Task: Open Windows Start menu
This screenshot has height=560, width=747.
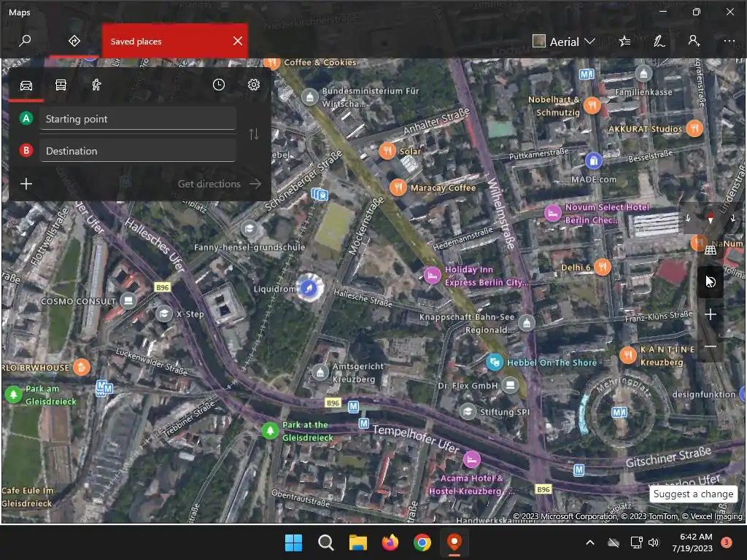Action: pyautogui.click(x=293, y=542)
